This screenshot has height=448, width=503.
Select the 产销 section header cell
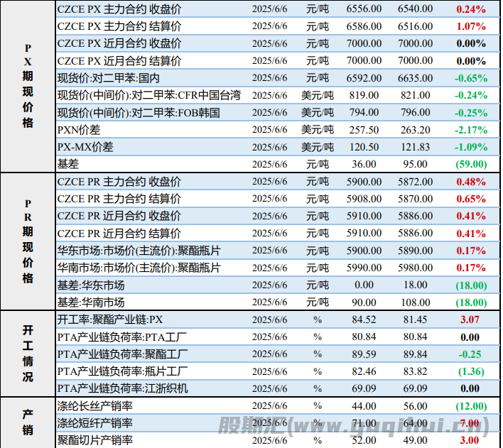(28, 422)
